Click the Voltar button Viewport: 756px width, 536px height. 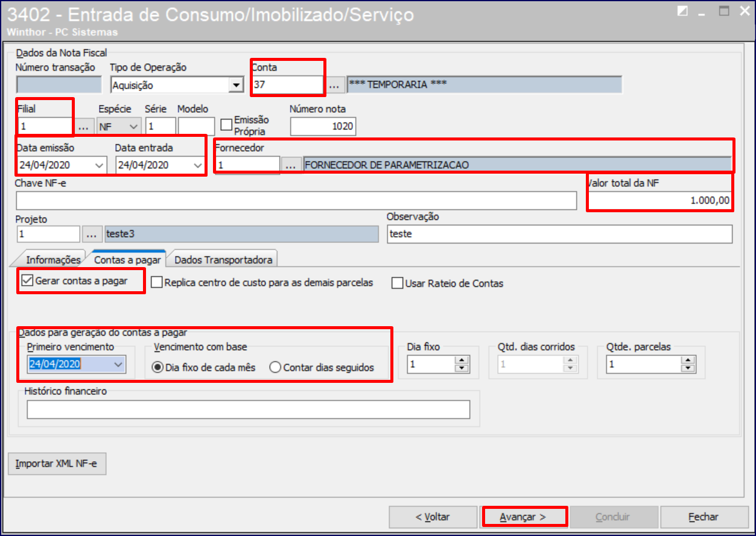tap(433, 517)
